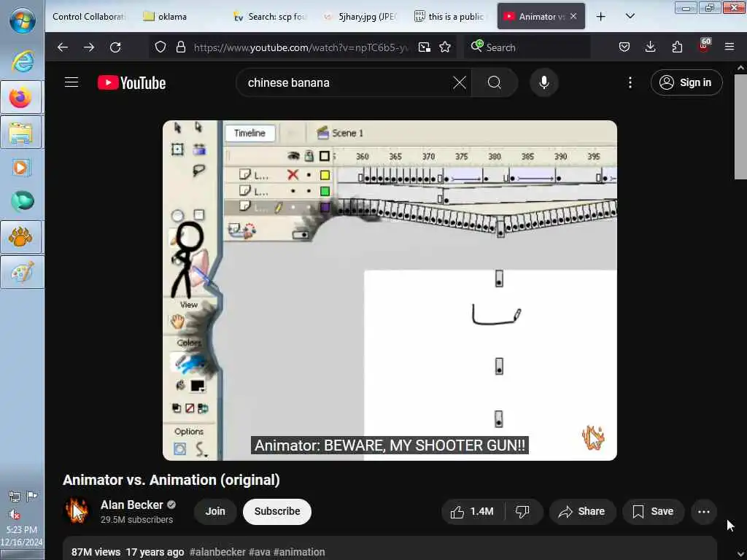Click the uBlock extension icon with badge 60
The width and height of the screenshot is (747, 560).
pos(704,46)
